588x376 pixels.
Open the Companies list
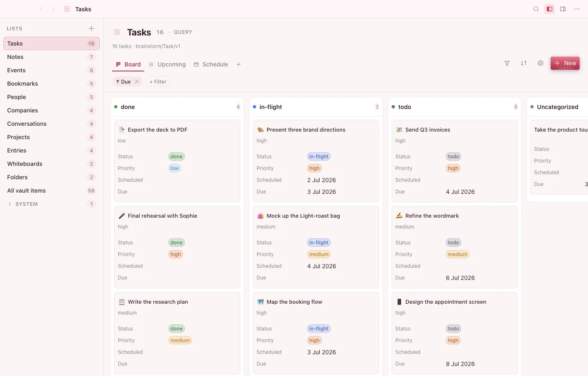tap(51, 110)
